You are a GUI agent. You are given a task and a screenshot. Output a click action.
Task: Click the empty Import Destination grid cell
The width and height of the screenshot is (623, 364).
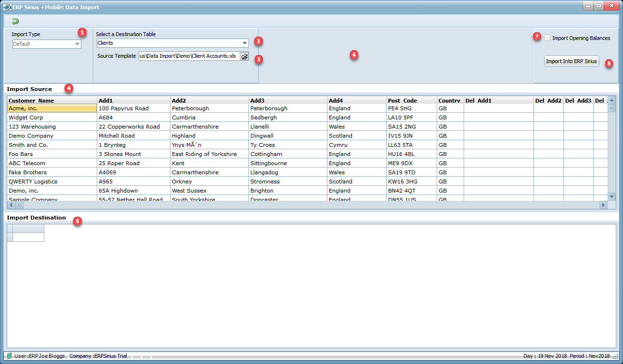point(28,237)
